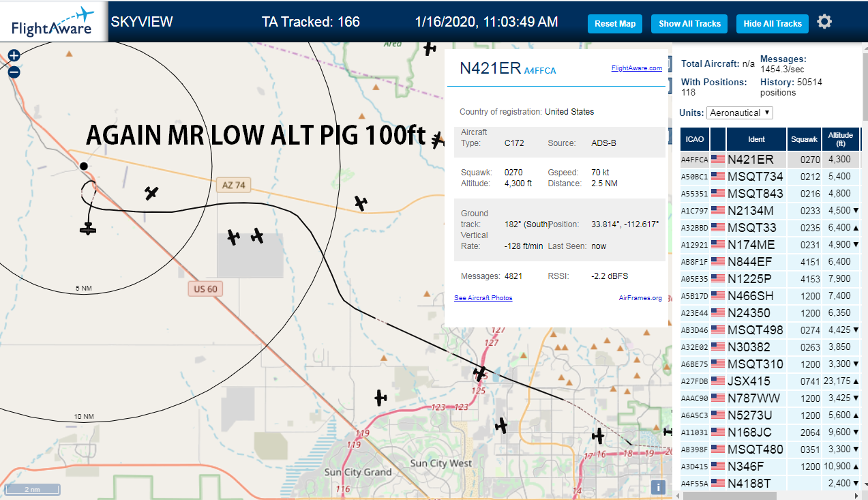
Task: Click aircraft icon above road marker 16
Action: (598, 435)
